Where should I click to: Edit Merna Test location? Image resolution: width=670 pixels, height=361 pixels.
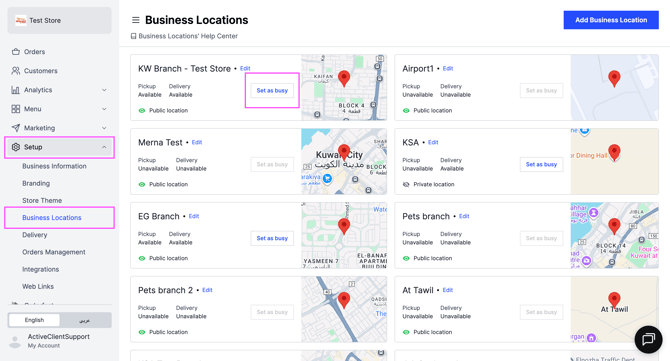click(x=197, y=142)
